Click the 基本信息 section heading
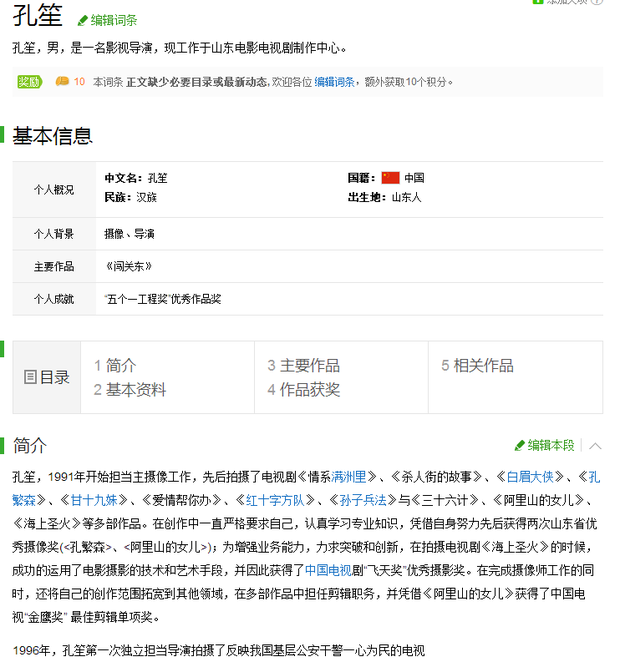The height and width of the screenshot is (667, 620). (x=52, y=136)
